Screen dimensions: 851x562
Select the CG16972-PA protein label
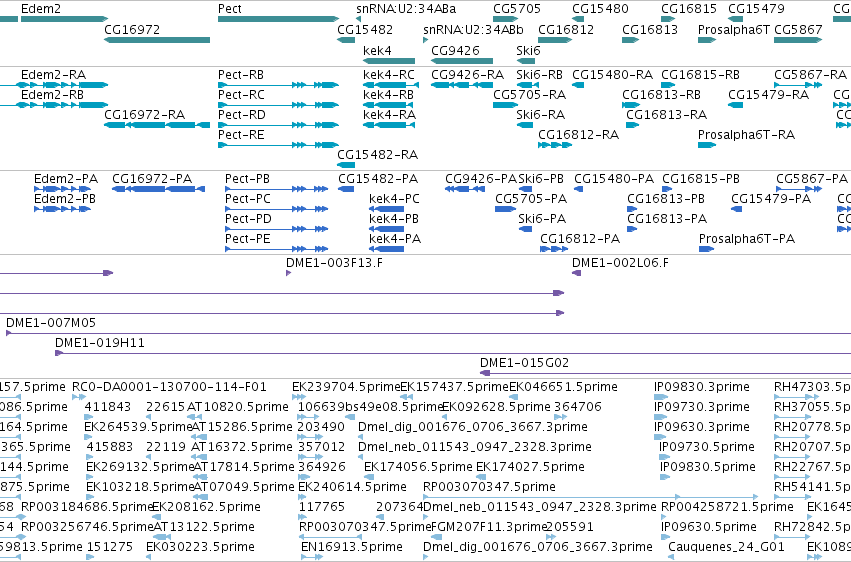[152, 178]
